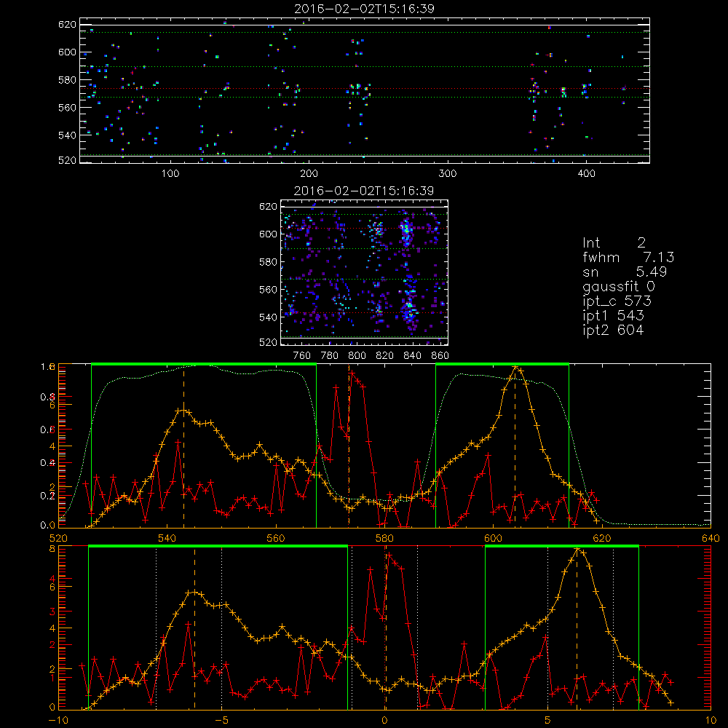Click x-axis label 540 of the 520–640 profile plot
This screenshot has width=728, height=728.
[167, 539]
